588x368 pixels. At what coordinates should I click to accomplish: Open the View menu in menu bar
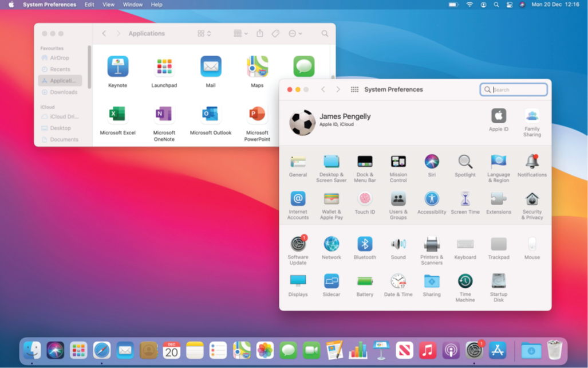point(108,5)
